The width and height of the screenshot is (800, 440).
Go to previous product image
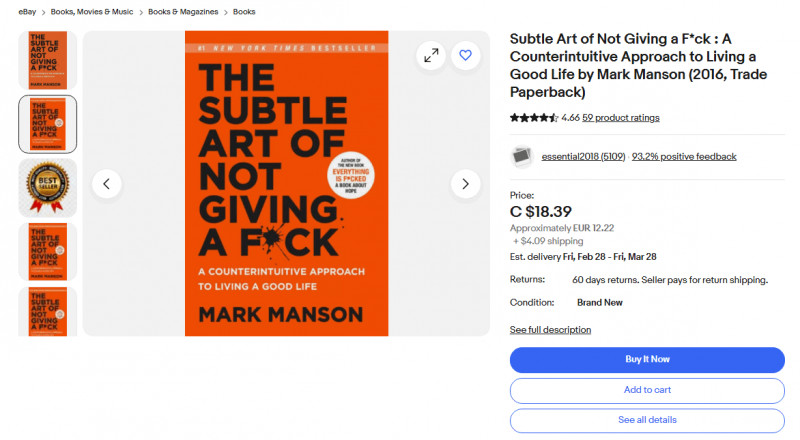pyautogui.click(x=107, y=183)
